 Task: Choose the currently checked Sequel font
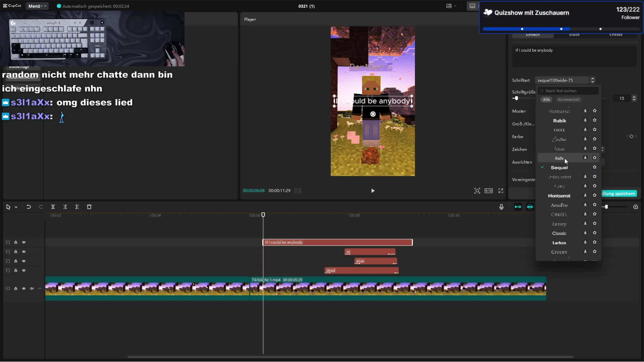pos(559,168)
